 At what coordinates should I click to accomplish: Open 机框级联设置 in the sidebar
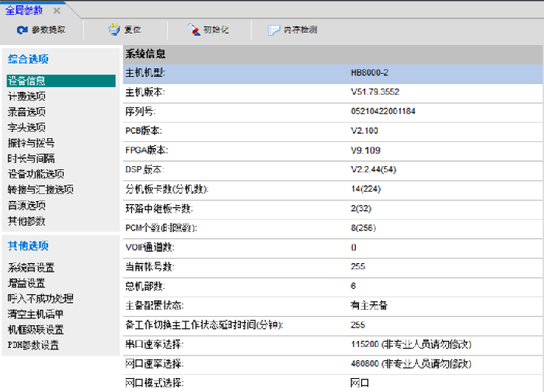coord(36,330)
